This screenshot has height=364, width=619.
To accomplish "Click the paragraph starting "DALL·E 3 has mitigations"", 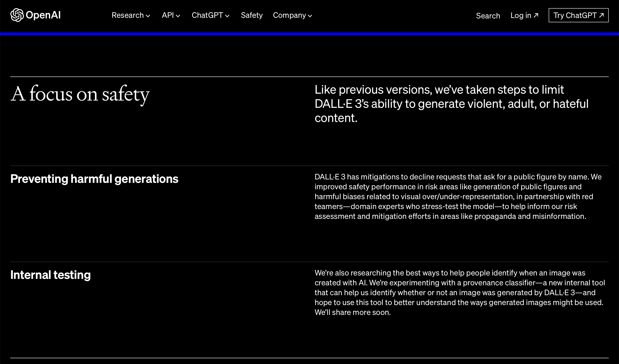I will tap(458, 197).
